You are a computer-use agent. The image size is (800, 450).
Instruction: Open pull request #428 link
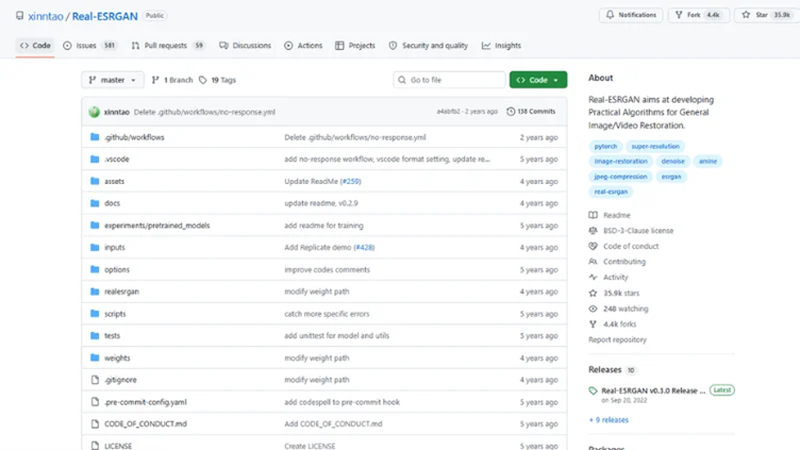(364, 247)
